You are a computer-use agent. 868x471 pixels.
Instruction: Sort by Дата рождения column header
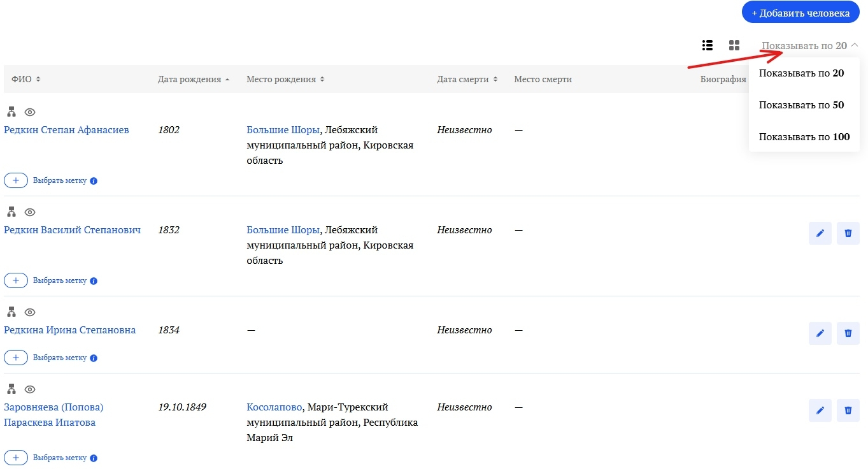click(189, 80)
